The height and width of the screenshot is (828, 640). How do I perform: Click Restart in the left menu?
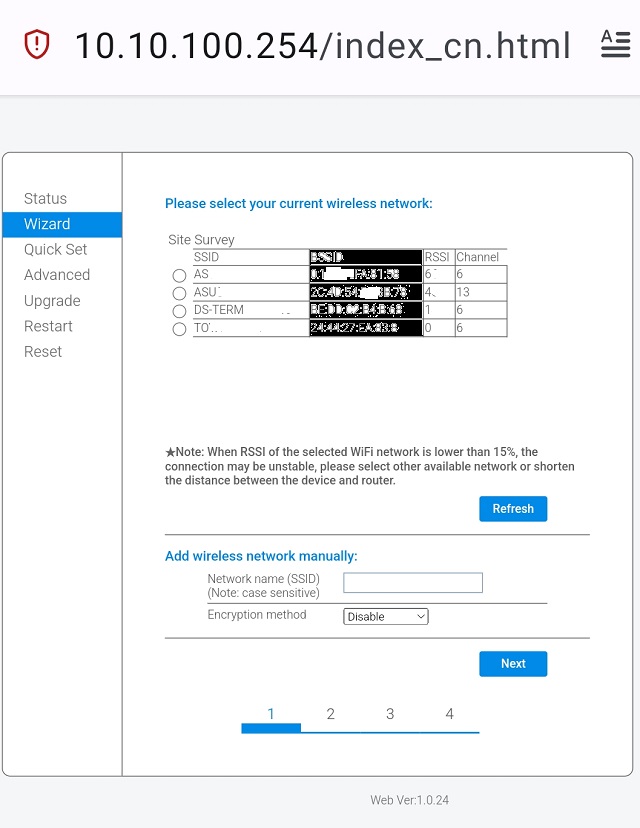pyautogui.click(x=49, y=326)
